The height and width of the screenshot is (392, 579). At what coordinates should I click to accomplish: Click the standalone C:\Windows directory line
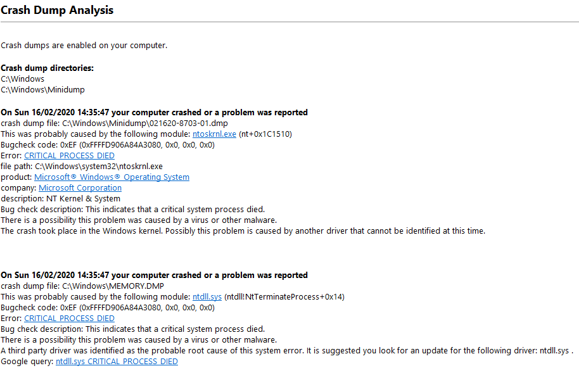(x=23, y=79)
